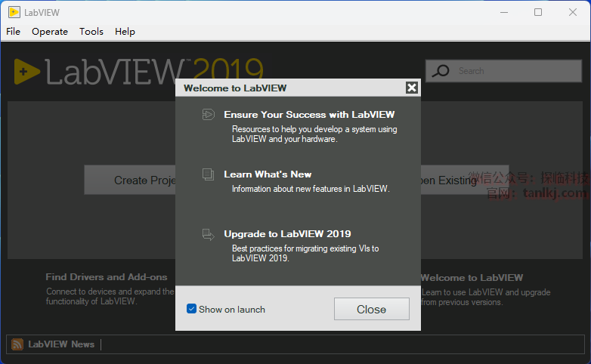Screen dimensions: 591x364
Task: Open the Help menu
Action: tap(125, 32)
